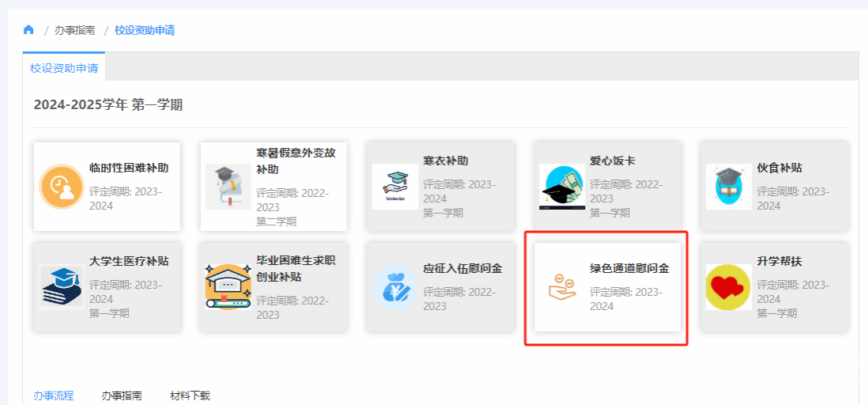Open the 绿色通道慰问金 card title
Screen dimensions: 868x405
coord(629,268)
